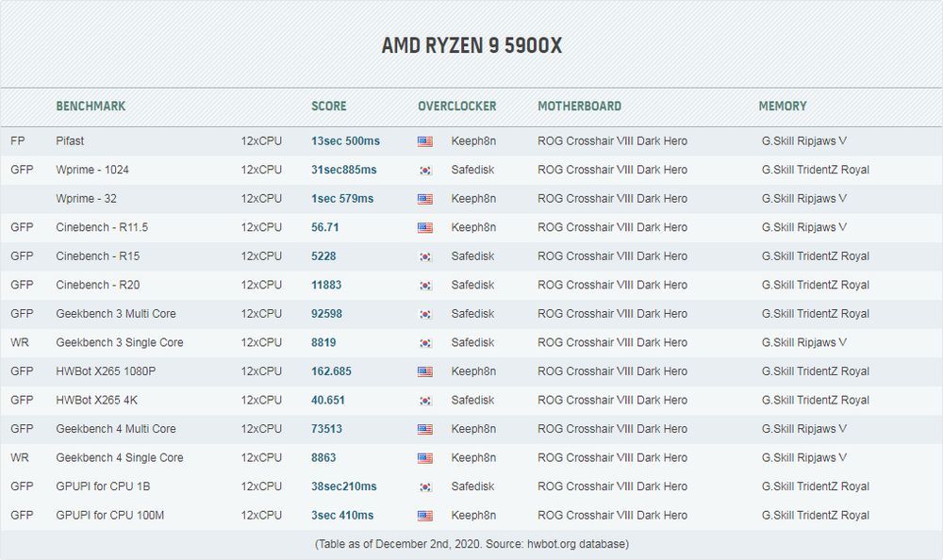Click the Korean flag in the Cinebench - R20 row
943x560 pixels.
pos(424,286)
